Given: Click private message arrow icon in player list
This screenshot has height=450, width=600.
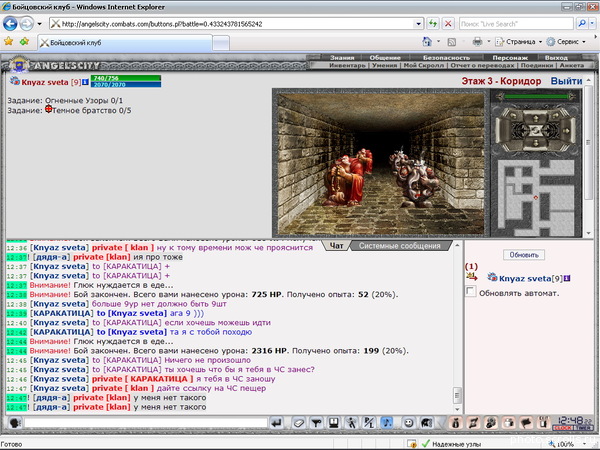Looking at the screenshot, I should (x=471, y=276).
